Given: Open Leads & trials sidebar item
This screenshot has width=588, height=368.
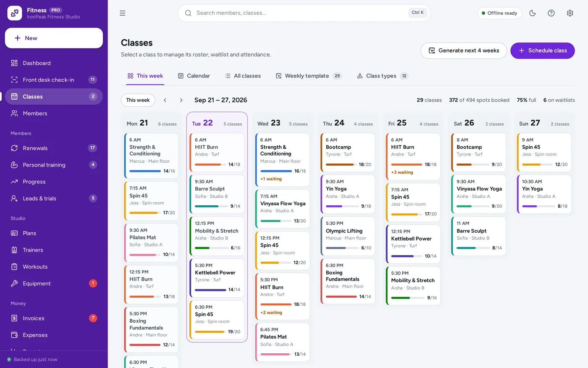Looking at the screenshot, I should coord(54,199).
